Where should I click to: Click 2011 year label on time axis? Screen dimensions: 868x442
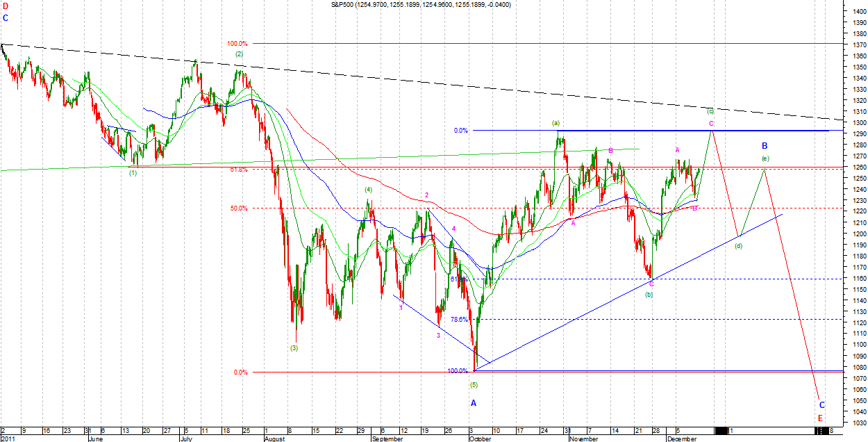(8, 439)
